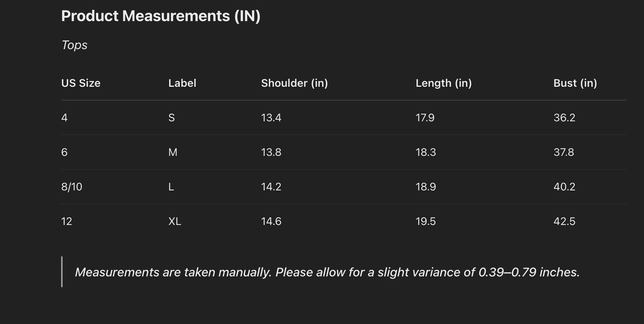Click the Bust (in) column header
644x324 pixels.
pos(575,83)
